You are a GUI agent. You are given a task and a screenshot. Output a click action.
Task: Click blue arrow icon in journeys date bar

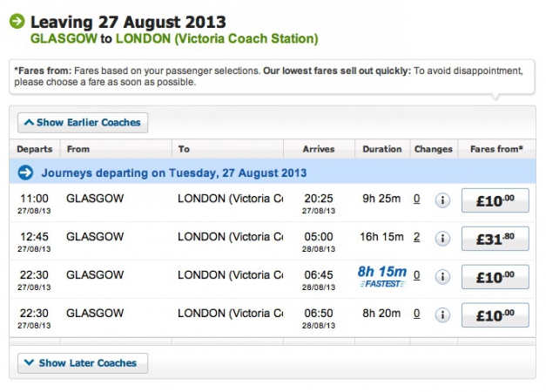click(25, 172)
